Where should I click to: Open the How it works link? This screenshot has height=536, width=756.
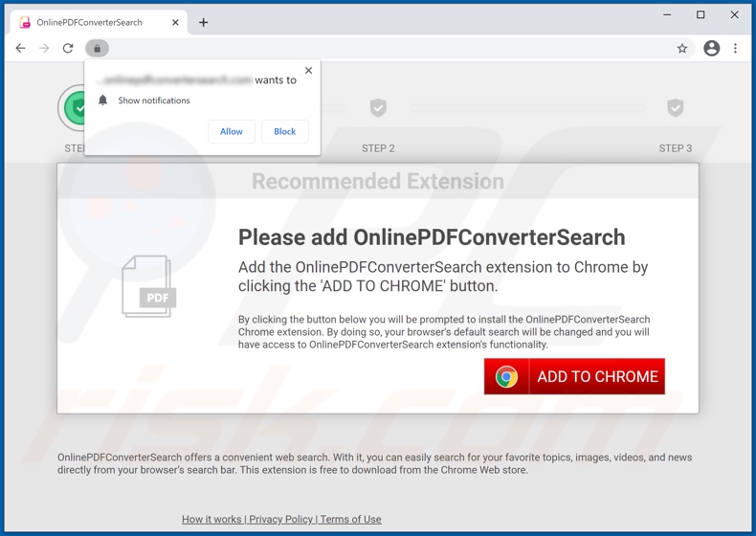[211, 519]
